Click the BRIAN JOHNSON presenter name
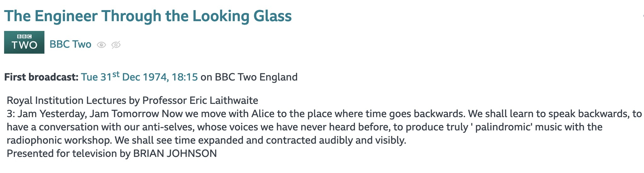 coord(175,153)
